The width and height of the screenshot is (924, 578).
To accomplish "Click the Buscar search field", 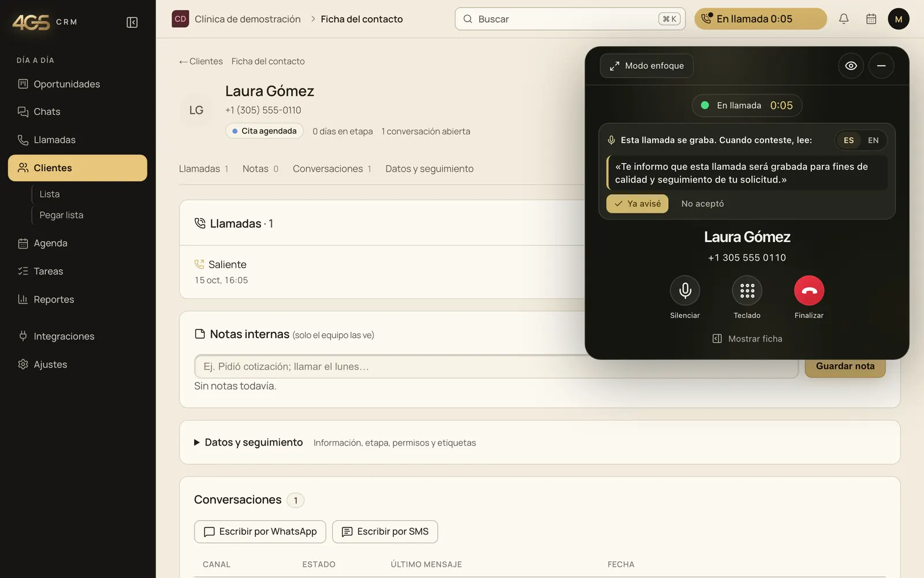I will [570, 19].
